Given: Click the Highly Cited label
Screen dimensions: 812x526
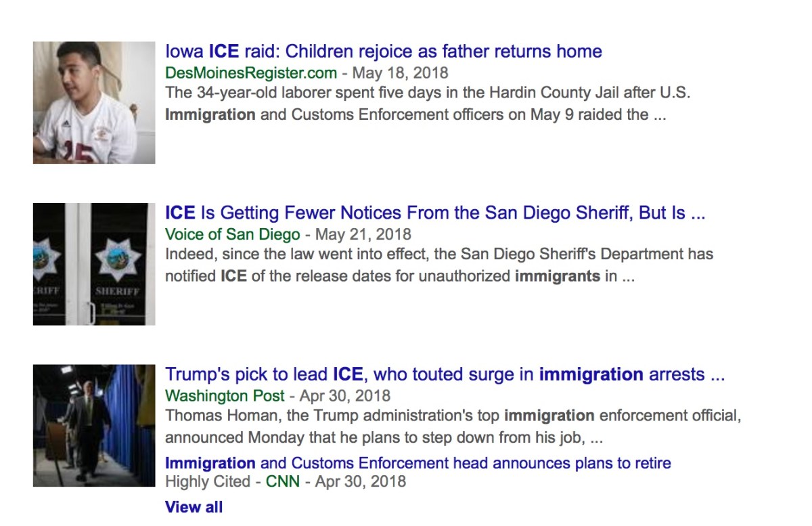Looking at the screenshot, I should (x=208, y=481).
